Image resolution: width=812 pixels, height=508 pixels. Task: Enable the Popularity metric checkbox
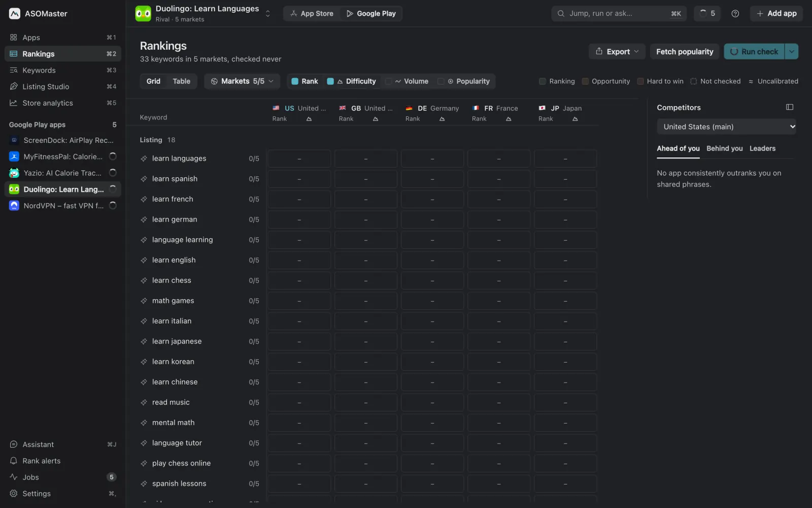point(441,81)
